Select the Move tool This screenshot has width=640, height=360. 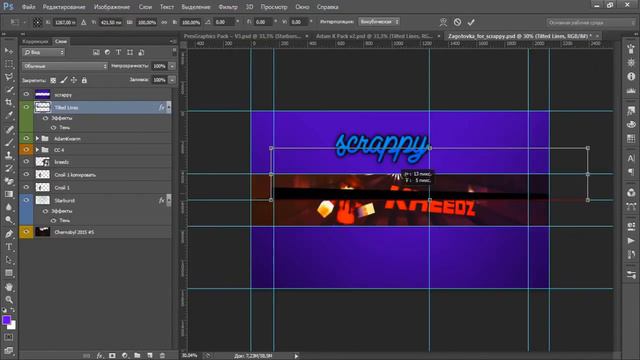coord(9,51)
